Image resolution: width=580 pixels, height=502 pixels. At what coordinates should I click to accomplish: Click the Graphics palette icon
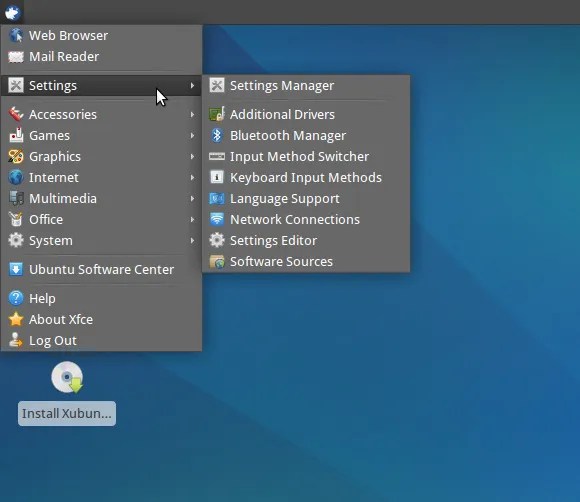coord(16,156)
